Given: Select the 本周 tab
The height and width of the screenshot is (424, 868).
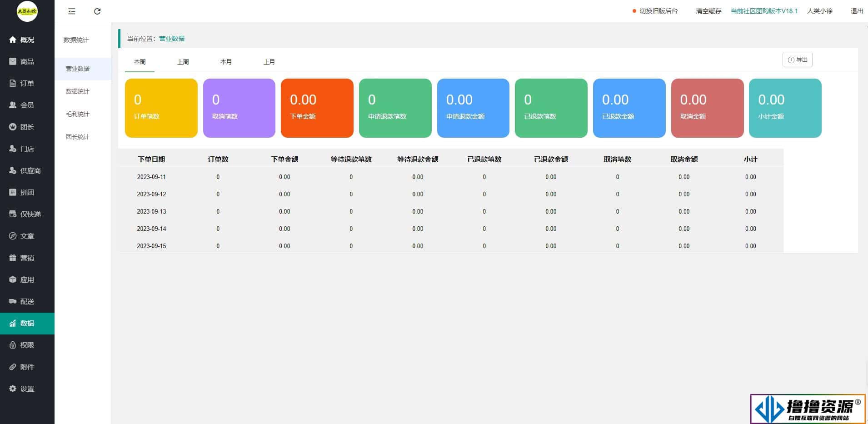Looking at the screenshot, I should pos(140,62).
